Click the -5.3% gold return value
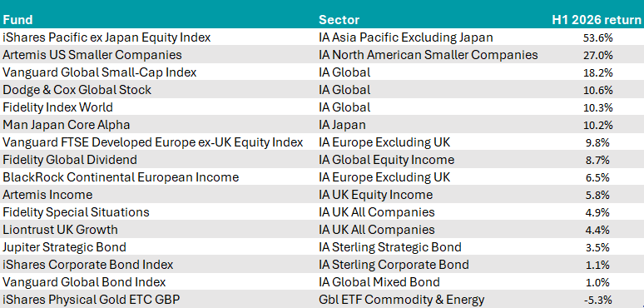Screen dimensions: 644x308 [x=597, y=300]
